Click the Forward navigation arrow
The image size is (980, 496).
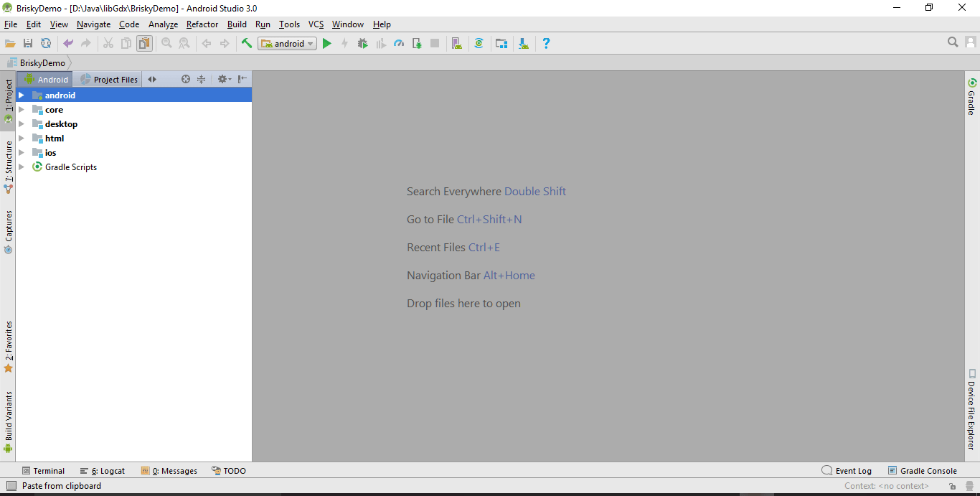225,44
